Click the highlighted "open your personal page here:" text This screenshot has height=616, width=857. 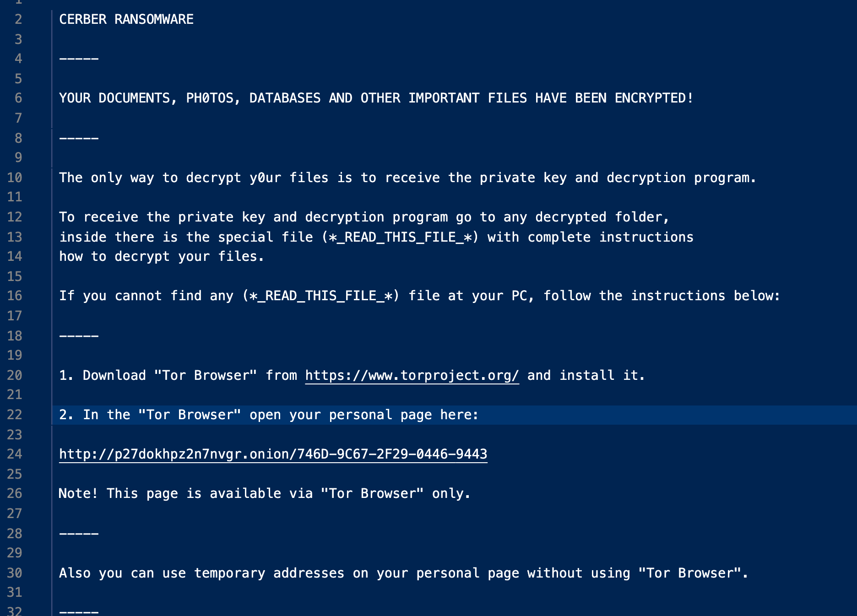coord(364,415)
